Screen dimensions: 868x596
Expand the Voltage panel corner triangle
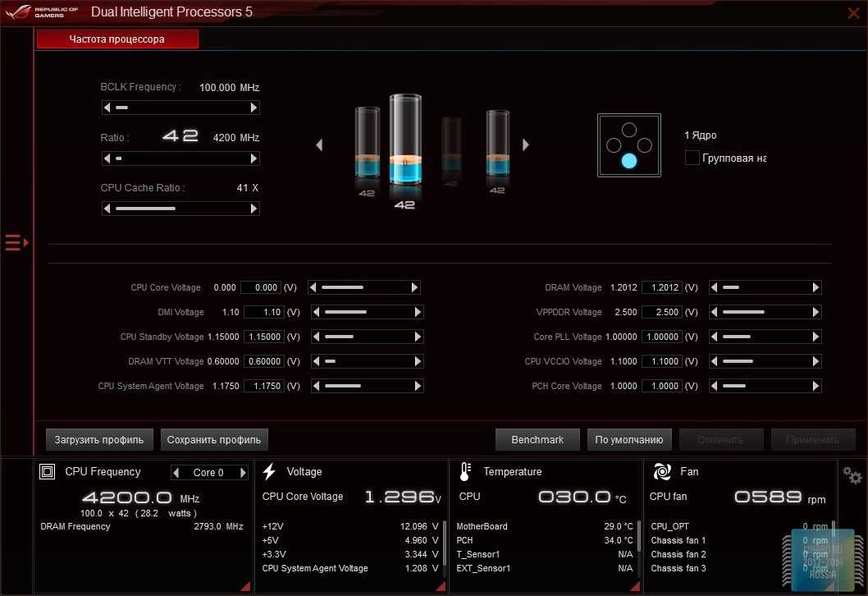point(441,586)
